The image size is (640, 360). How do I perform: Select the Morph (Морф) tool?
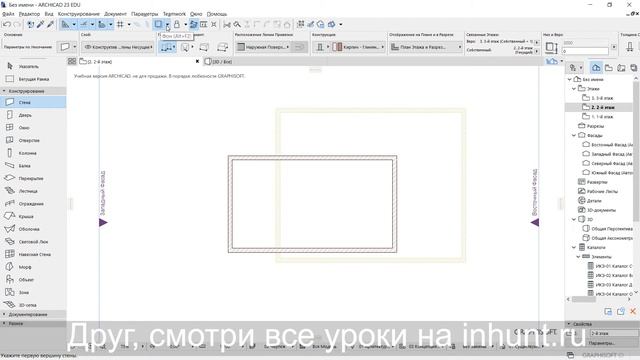(x=33, y=267)
